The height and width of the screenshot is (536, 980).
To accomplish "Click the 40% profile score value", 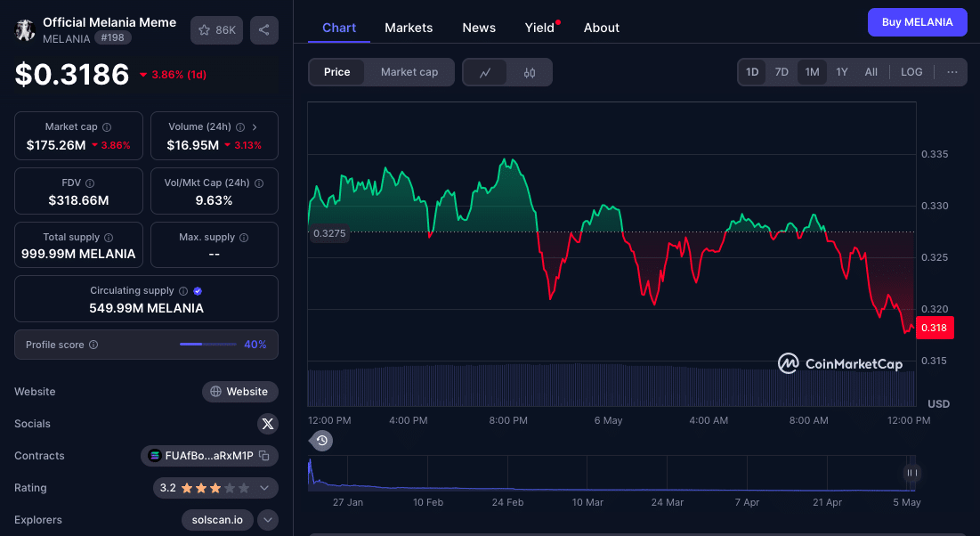I will (x=255, y=345).
